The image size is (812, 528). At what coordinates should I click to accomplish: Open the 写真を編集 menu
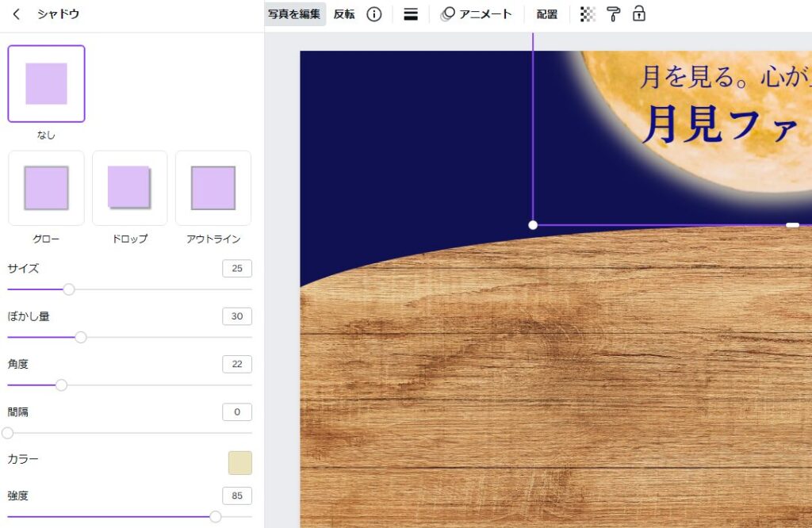(294, 14)
